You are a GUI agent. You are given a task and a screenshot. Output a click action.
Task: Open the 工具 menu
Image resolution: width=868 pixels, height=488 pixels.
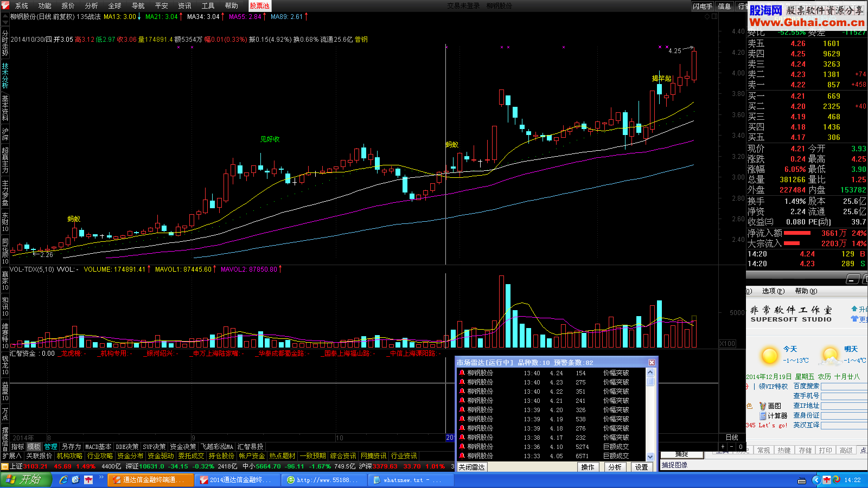click(x=208, y=6)
